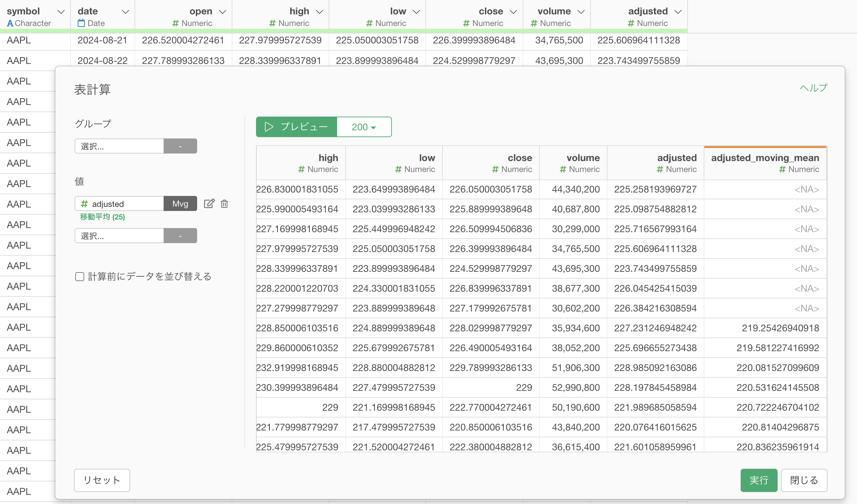Open the close column chevron menu
Image resolution: width=857 pixels, height=504 pixels.
point(513,12)
